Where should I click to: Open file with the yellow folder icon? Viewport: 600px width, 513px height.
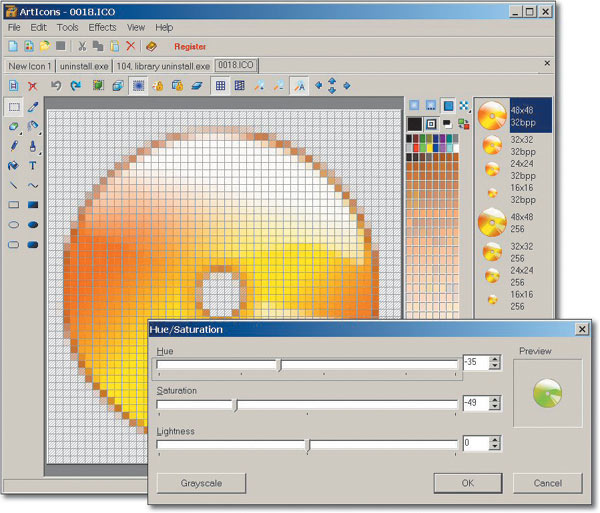(x=45, y=46)
